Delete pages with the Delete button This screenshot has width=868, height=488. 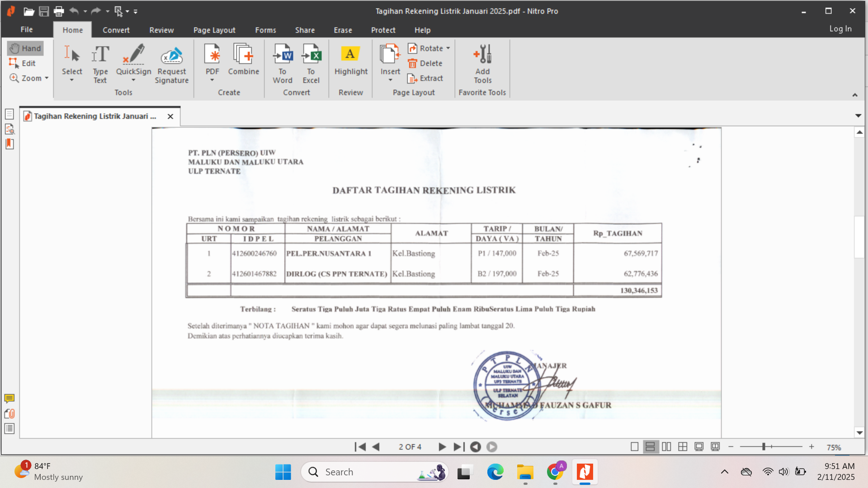(425, 63)
